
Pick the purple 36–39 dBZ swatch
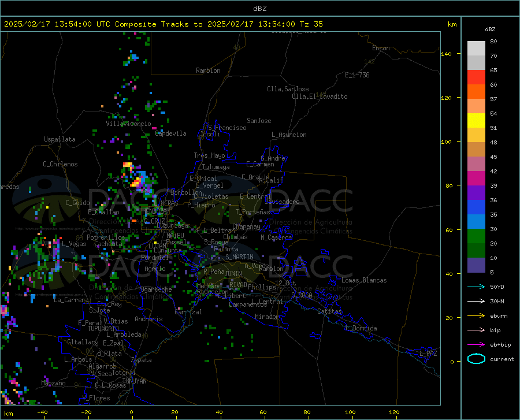(476, 193)
